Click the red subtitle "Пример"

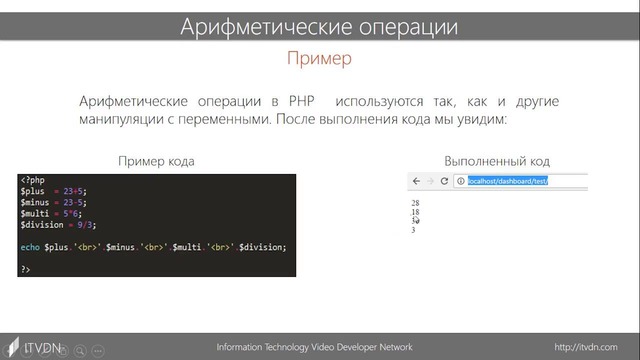pyautogui.click(x=319, y=58)
